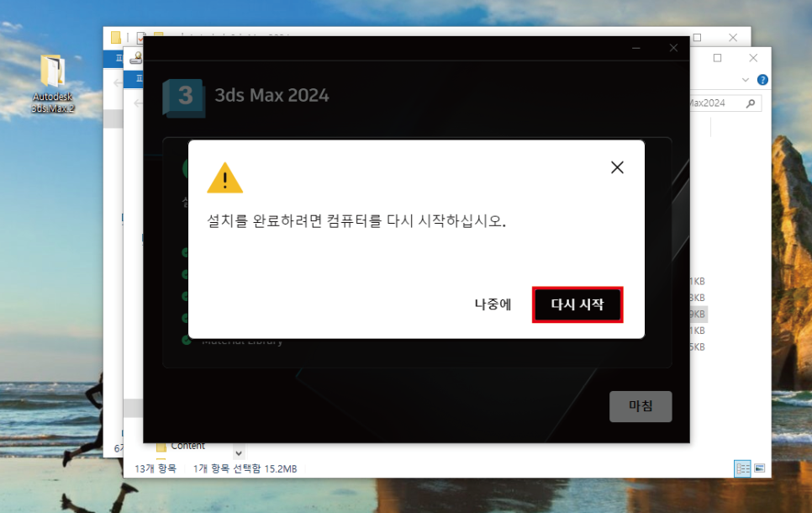
Task: Maximize the front File Explorer window
Action: pyautogui.click(x=717, y=58)
